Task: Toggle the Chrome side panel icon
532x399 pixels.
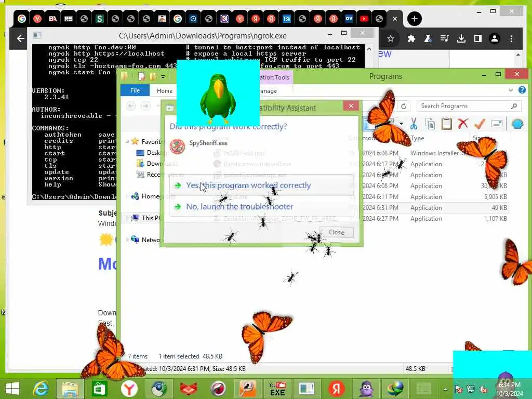Action: 478,38
